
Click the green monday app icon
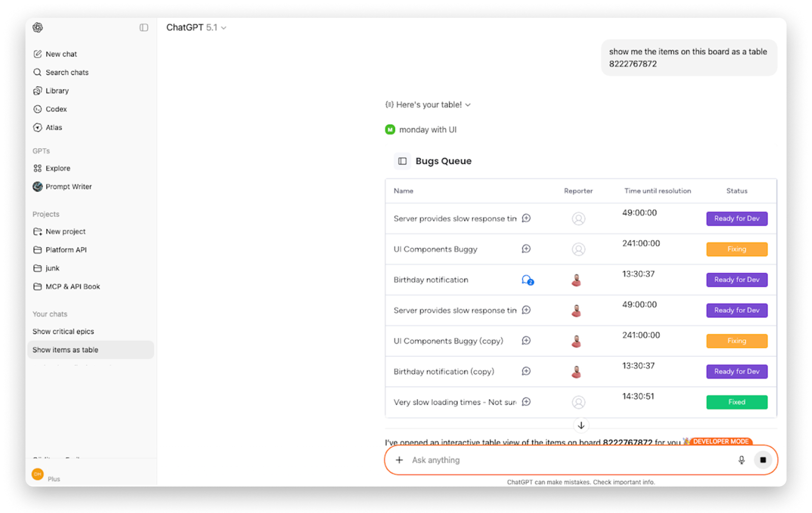pos(390,129)
